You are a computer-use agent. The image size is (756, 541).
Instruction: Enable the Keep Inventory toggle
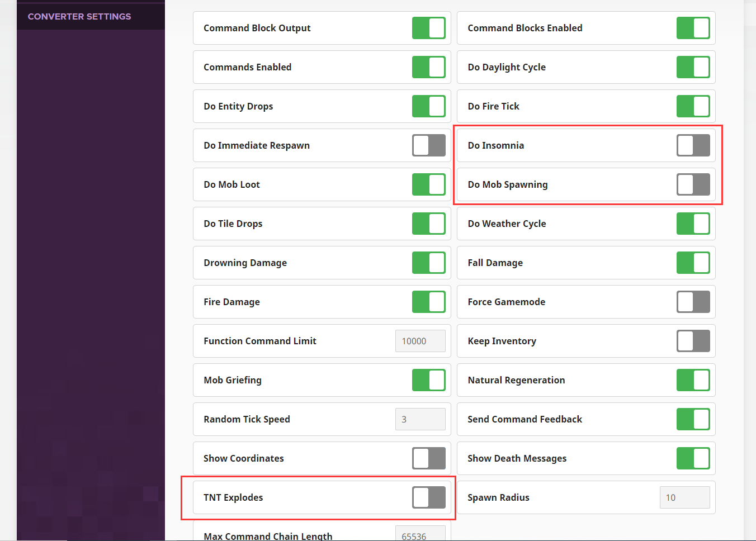pos(693,341)
